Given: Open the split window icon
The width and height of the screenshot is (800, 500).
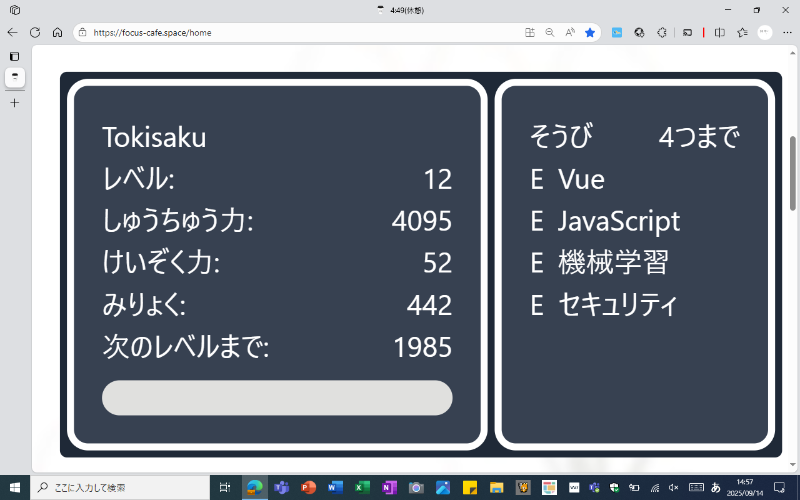Looking at the screenshot, I should (719, 33).
